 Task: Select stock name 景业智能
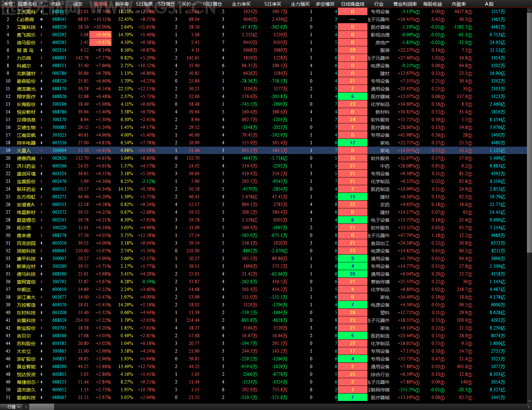[x=26, y=367]
